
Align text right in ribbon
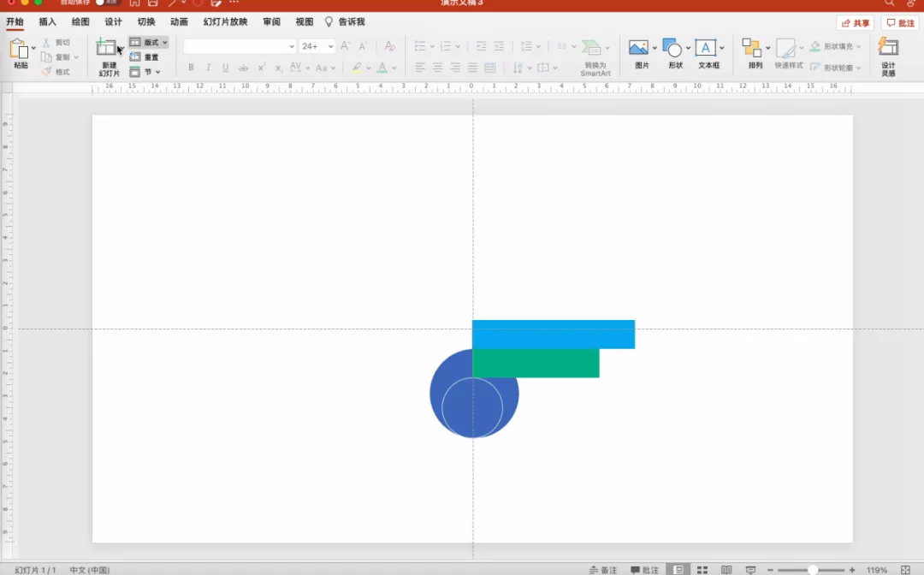click(455, 68)
